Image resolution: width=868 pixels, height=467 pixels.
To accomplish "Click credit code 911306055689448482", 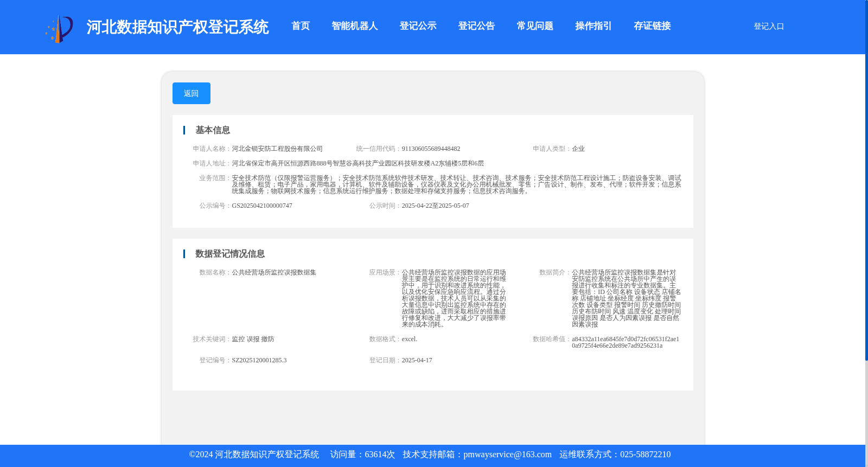I will pyautogui.click(x=431, y=149).
